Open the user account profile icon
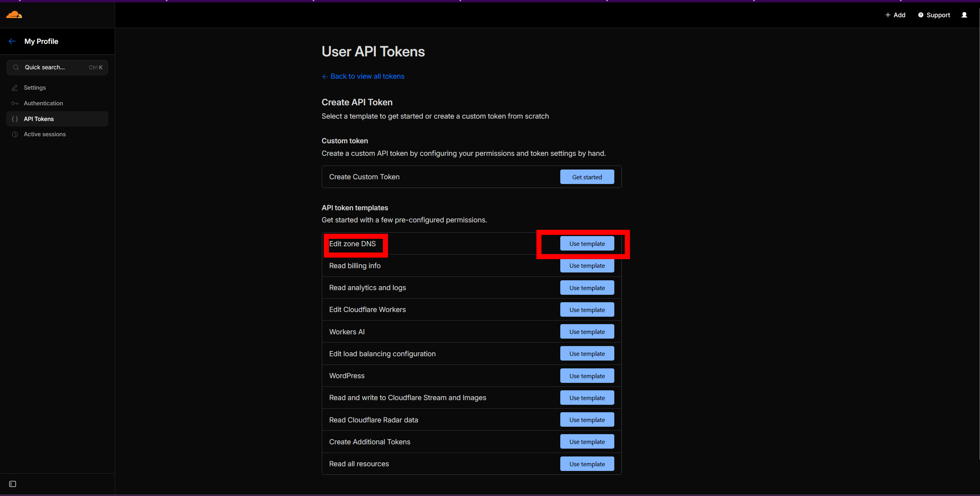 click(x=964, y=15)
